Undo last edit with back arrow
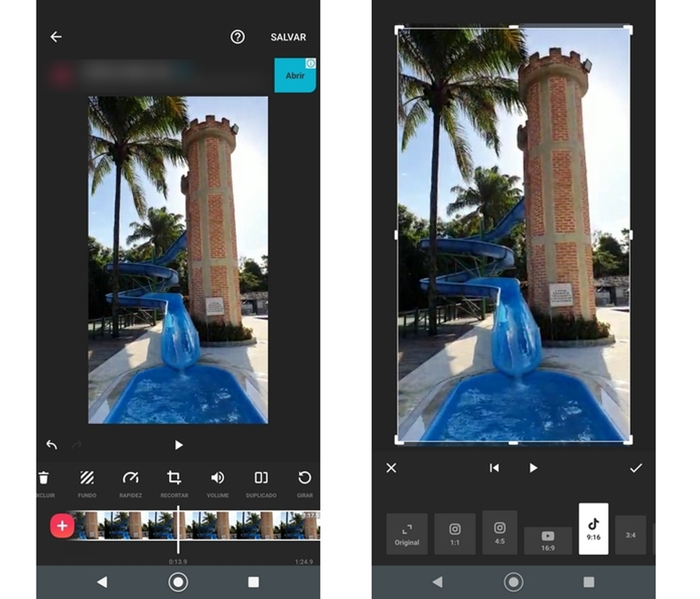Viewport: 700px width, 599px height. (x=51, y=445)
